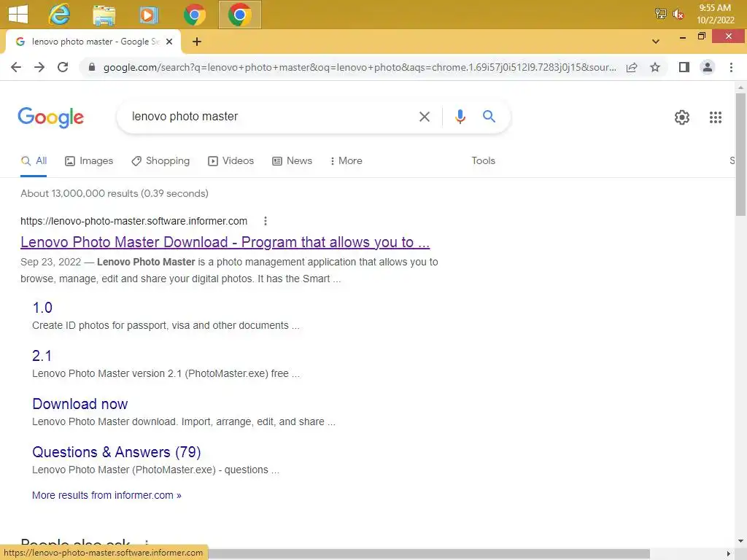
Task: Close the lenovo photo master tab
Action: 169,42
